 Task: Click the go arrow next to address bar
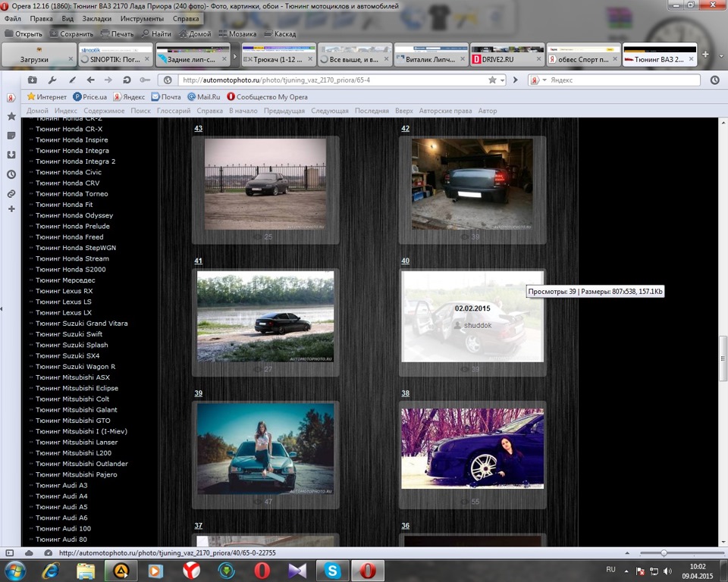516,80
